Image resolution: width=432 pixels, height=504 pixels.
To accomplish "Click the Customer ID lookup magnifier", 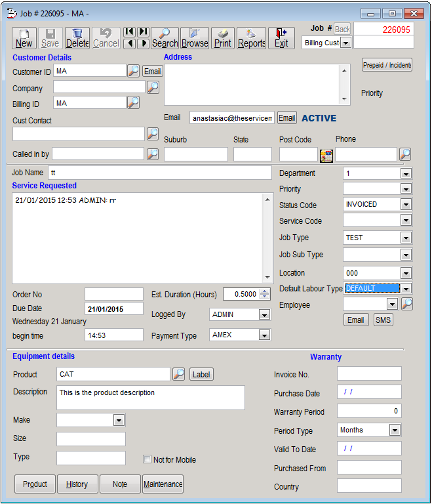I will coord(133,71).
